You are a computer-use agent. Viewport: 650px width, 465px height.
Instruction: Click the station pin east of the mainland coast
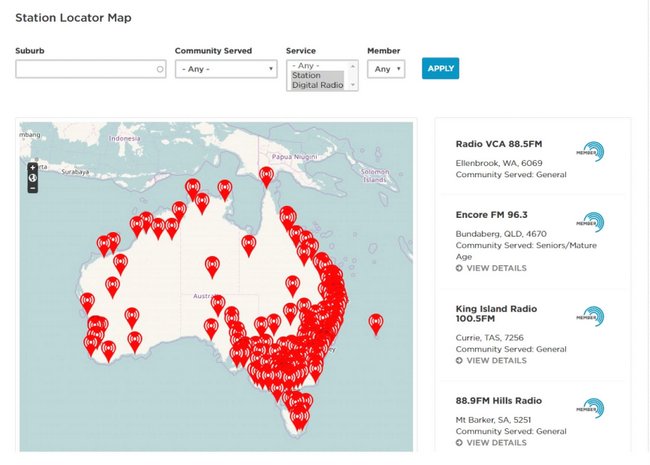pos(376,324)
